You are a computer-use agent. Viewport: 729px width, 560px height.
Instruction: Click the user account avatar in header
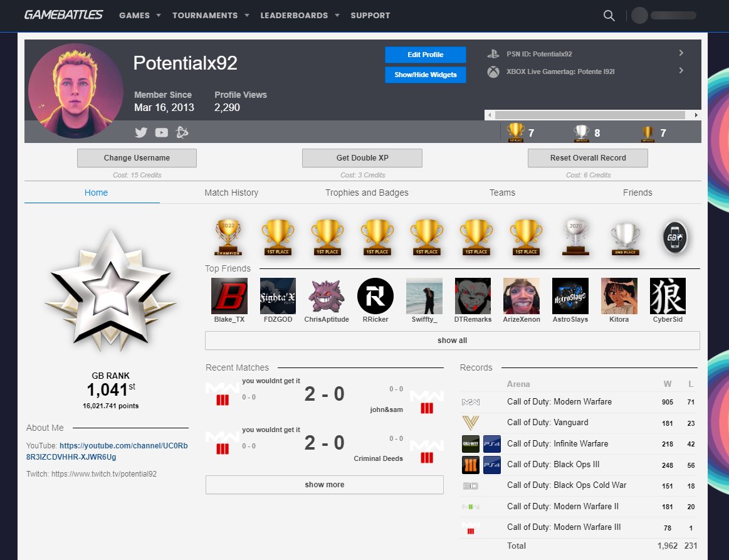click(x=639, y=15)
